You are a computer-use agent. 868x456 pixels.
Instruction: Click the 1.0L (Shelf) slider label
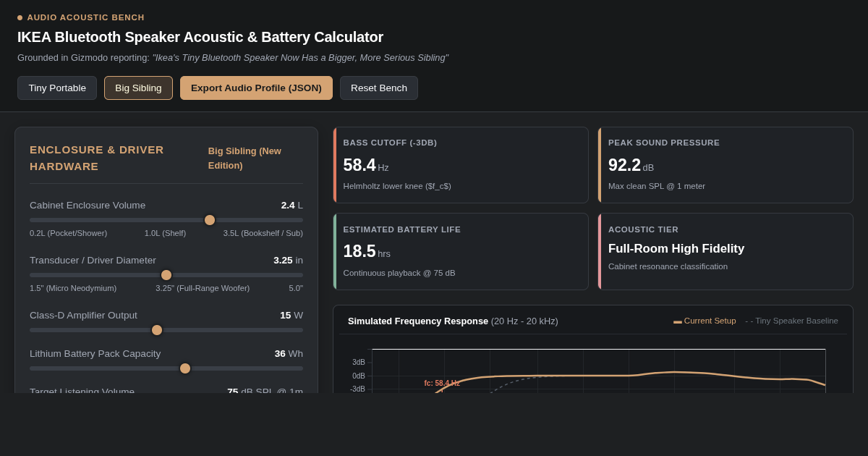coord(165,233)
